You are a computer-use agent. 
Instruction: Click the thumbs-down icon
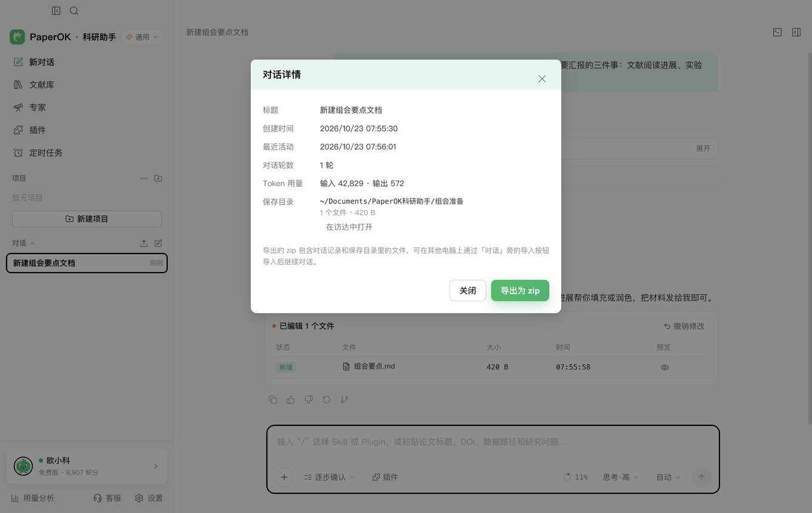pyautogui.click(x=309, y=400)
